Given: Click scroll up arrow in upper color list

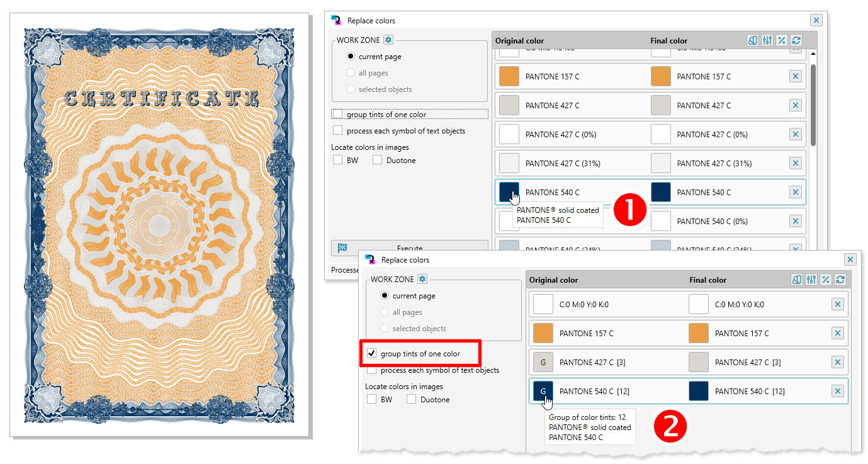Looking at the screenshot, I should (x=813, y=54).
